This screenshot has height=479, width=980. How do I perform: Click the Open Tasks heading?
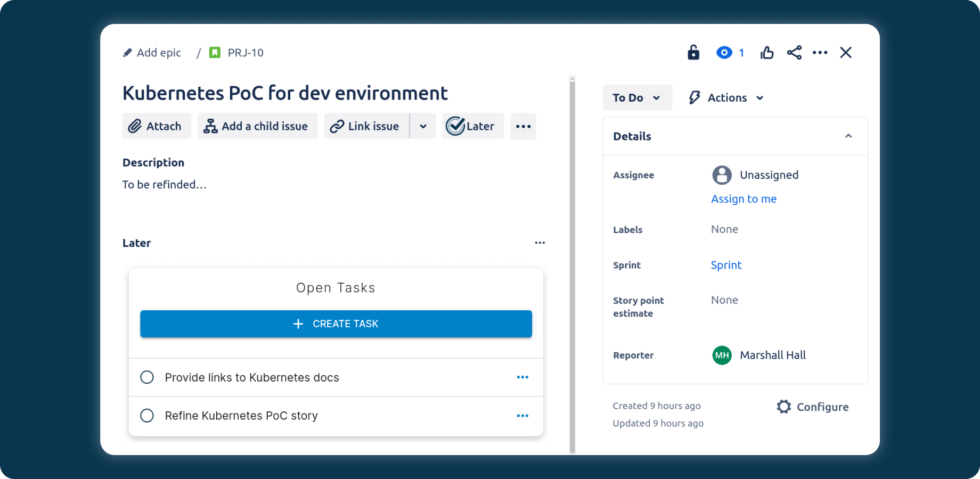pyautogui.click(x=336, y=288)
